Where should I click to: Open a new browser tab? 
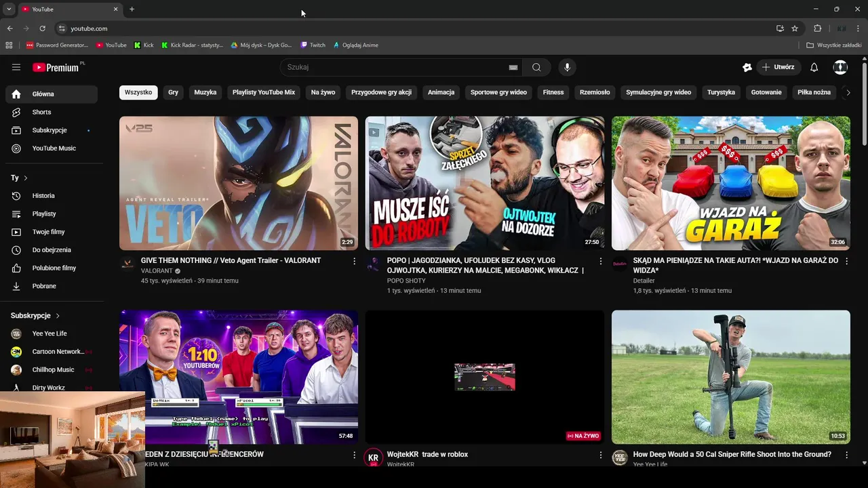132,9
